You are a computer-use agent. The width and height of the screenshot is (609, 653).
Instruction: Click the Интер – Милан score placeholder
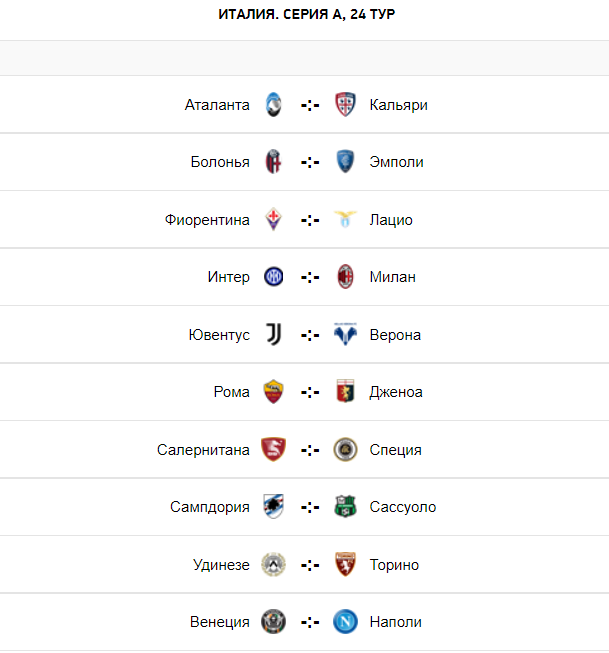[309, 277]
